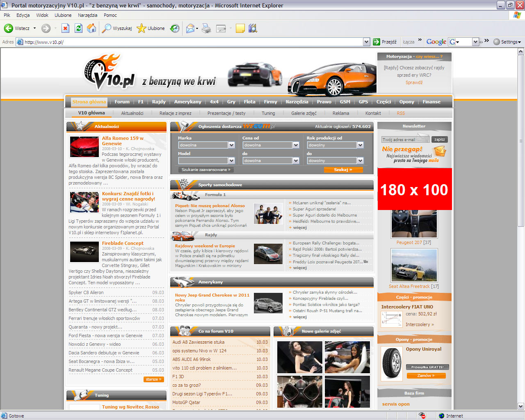The width and height of the screenshot is (525, 420).
Task: Open the Narzędzia menu
Action: 87,15
